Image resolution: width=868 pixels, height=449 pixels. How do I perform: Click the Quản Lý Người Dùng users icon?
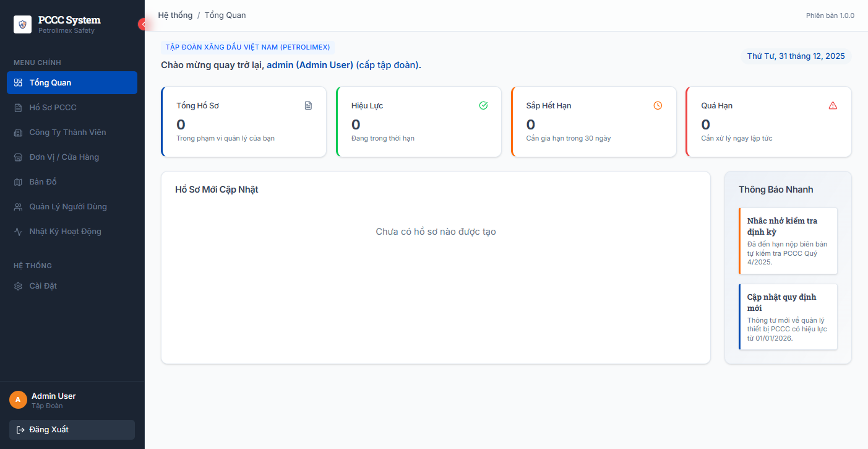coord(18,207)
